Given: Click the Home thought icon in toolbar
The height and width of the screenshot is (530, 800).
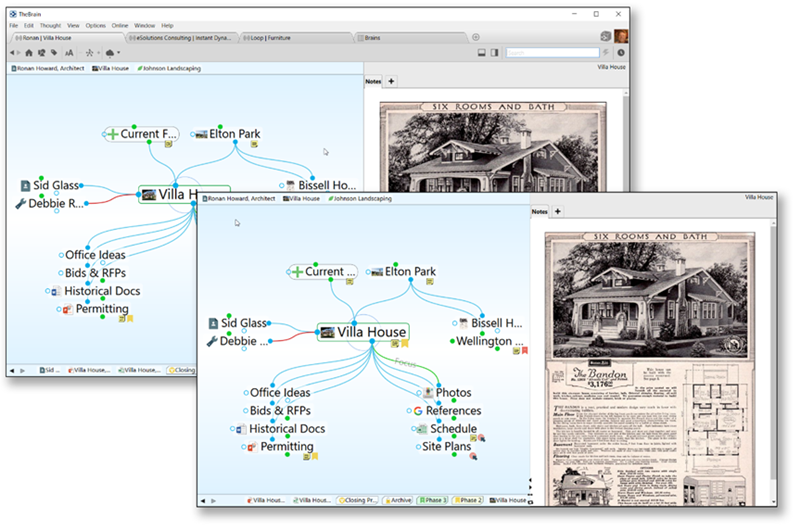Looking at the screenshot, I should click(28, 52).
